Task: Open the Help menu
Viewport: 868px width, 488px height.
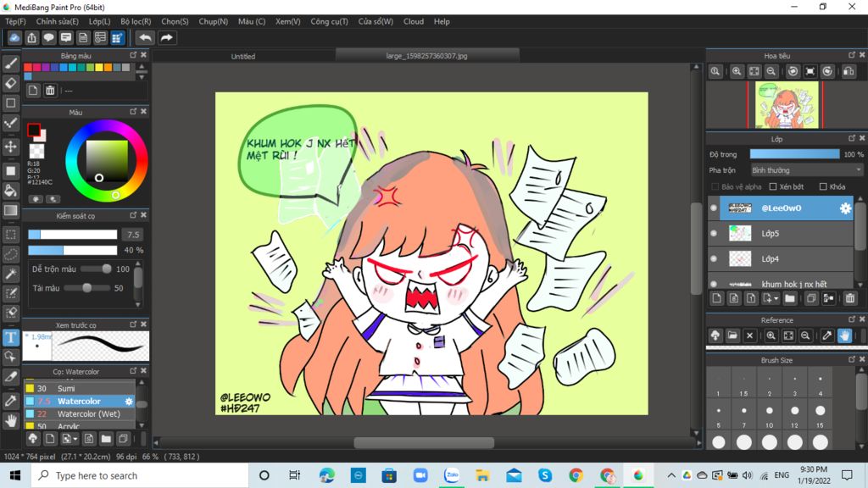Action: pos(442,21)
